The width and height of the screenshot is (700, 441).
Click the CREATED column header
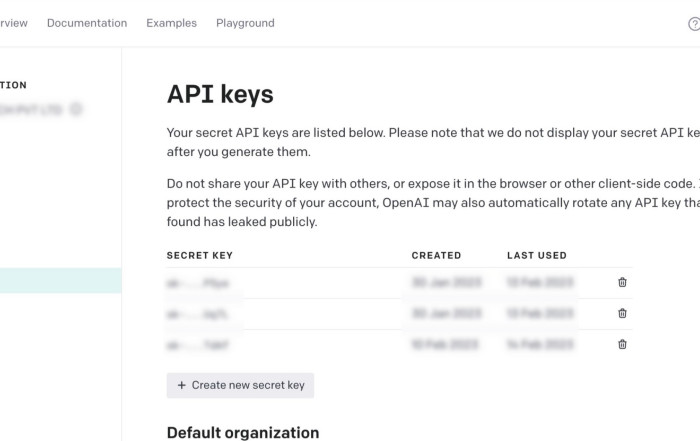click(x=436, y=256)
